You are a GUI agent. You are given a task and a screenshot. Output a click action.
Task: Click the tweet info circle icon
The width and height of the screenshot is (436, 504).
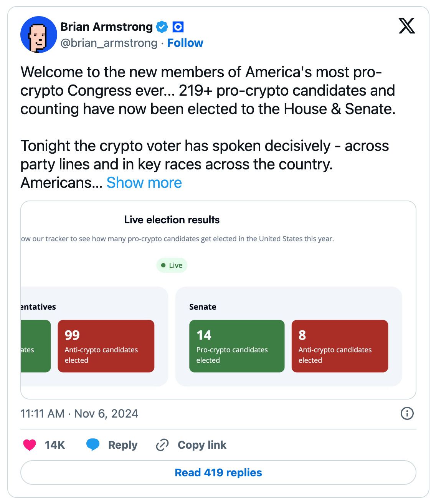[407, 413]
